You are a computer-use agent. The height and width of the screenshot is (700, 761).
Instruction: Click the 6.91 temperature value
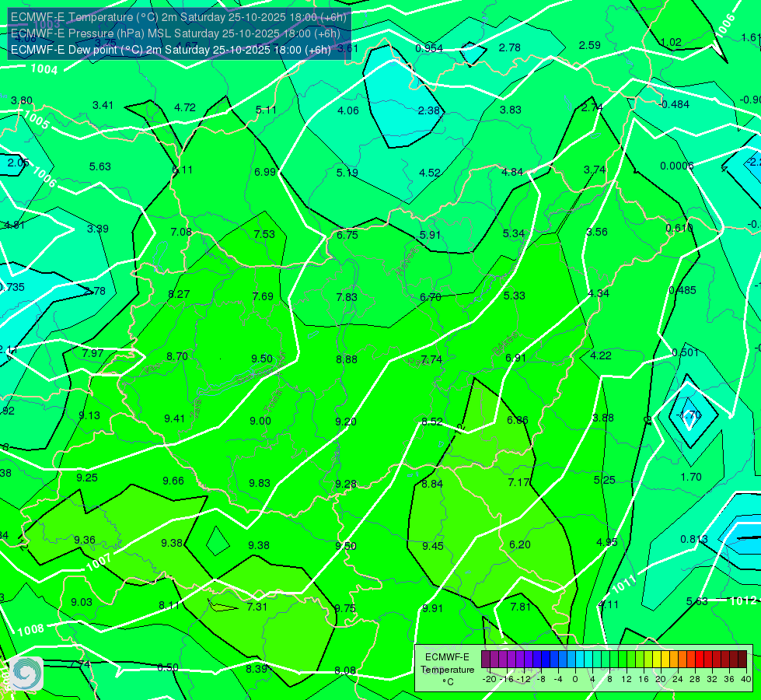tap(516, 358)
